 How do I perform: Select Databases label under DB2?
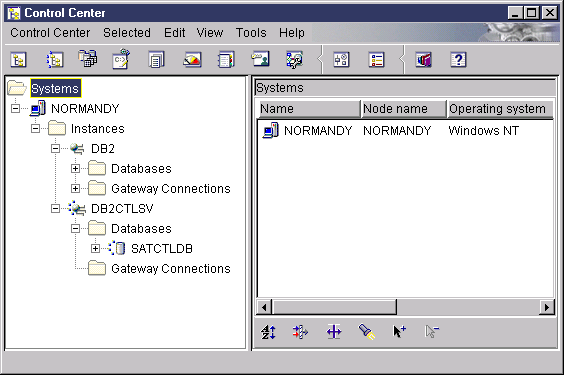coord(141,168)
